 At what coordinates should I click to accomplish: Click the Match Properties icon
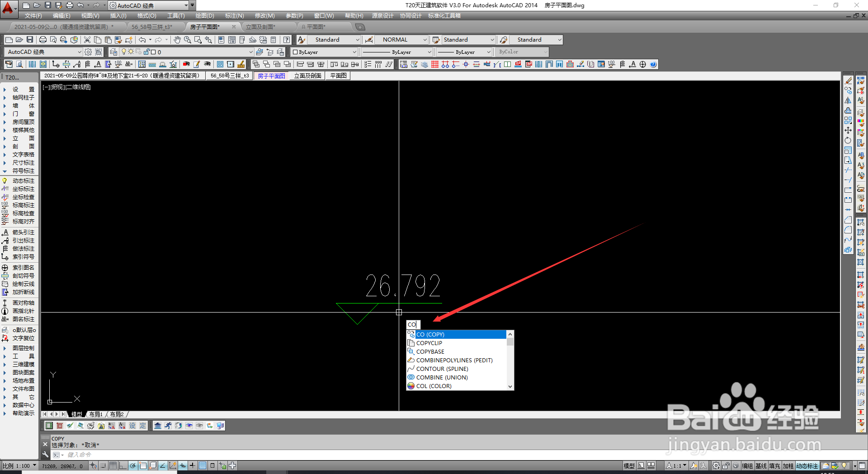point(118,40)
